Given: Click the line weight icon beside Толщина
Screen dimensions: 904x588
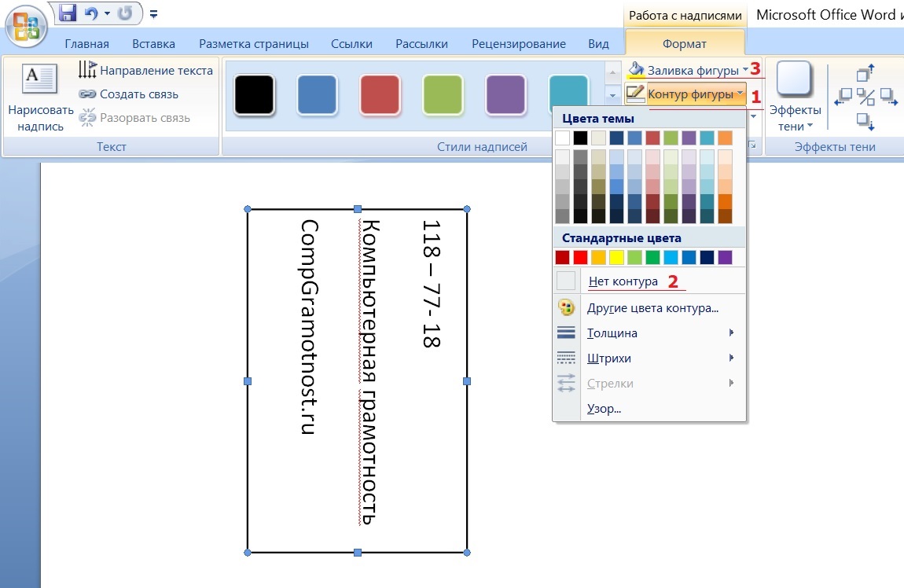Looking at the screenshot, I should coord(566,333).
